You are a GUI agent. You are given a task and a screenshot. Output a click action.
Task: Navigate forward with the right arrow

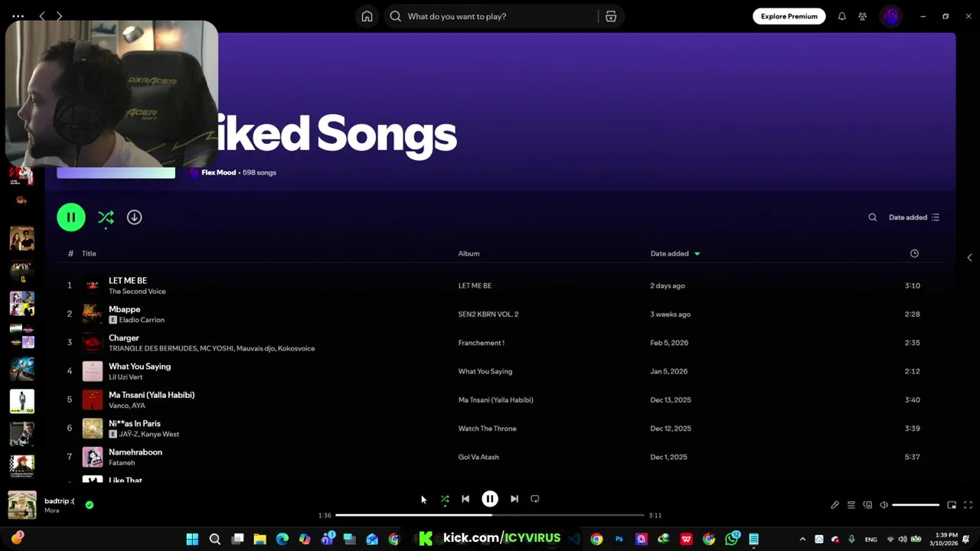point(59,16)
